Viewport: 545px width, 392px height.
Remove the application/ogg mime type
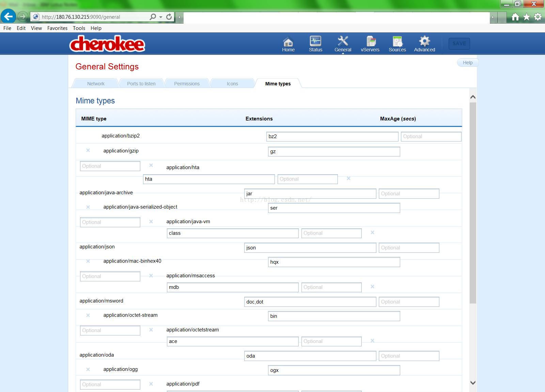88,369
